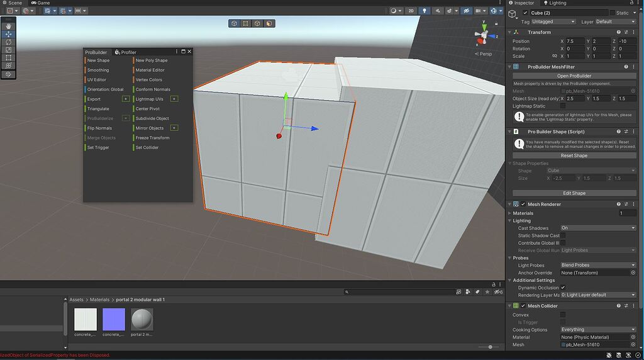
Task: Choose the Rect transform tool
Action: coord(8,57)
